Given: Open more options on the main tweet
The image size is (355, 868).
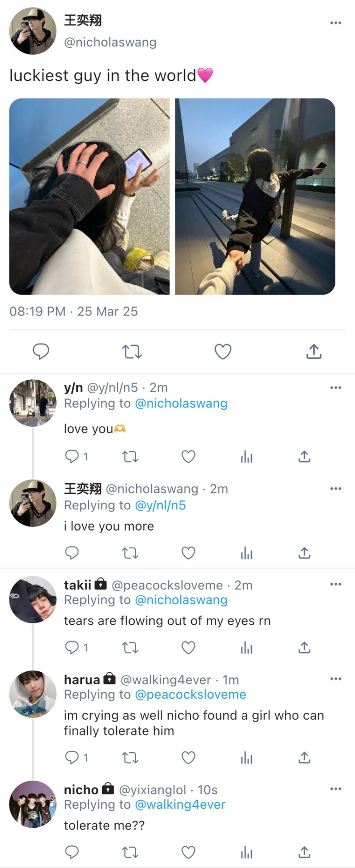Looking at the screenshot, I should 336,23.
